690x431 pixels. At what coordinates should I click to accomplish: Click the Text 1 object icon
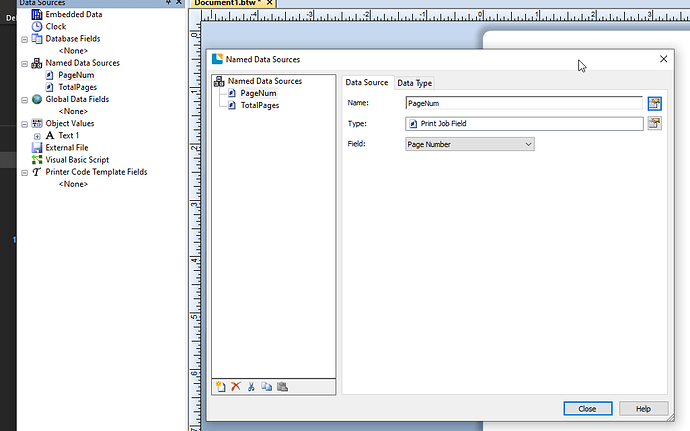coord(50,136)
